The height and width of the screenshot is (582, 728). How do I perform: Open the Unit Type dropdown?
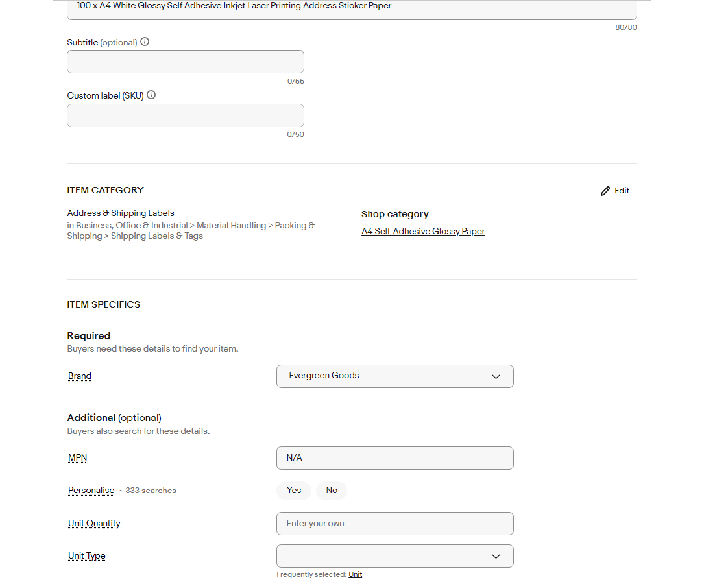(395, 556)
